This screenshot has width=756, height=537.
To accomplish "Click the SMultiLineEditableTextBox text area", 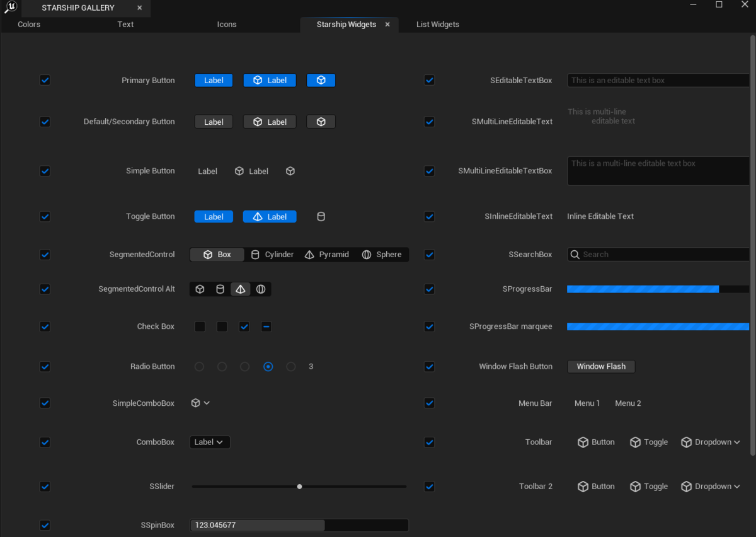I will [658, 171].
